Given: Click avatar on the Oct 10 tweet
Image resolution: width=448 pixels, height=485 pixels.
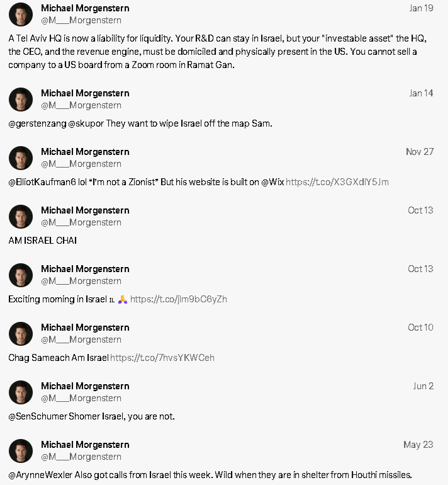Looking at the screenshot, I should [x=21, y=333].
